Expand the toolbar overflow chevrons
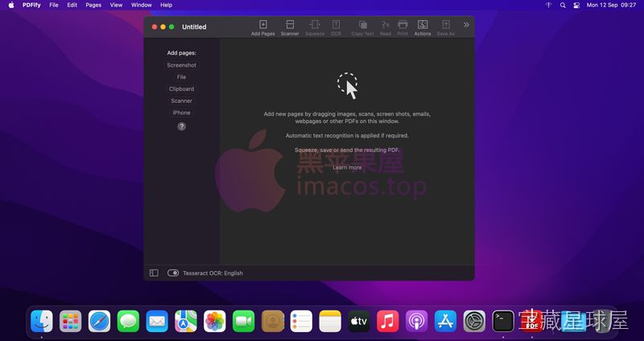Screen dimensions: 644x341 coord(466,25)
